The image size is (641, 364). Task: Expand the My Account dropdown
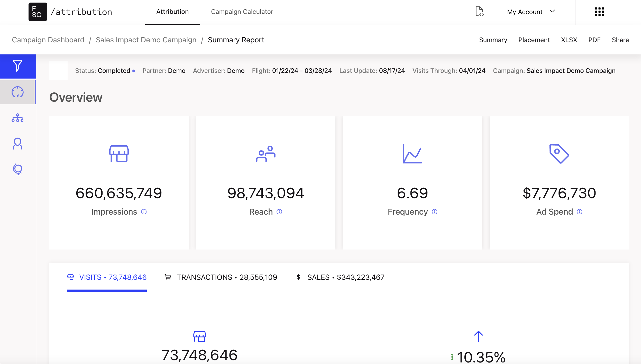[531, 12]
